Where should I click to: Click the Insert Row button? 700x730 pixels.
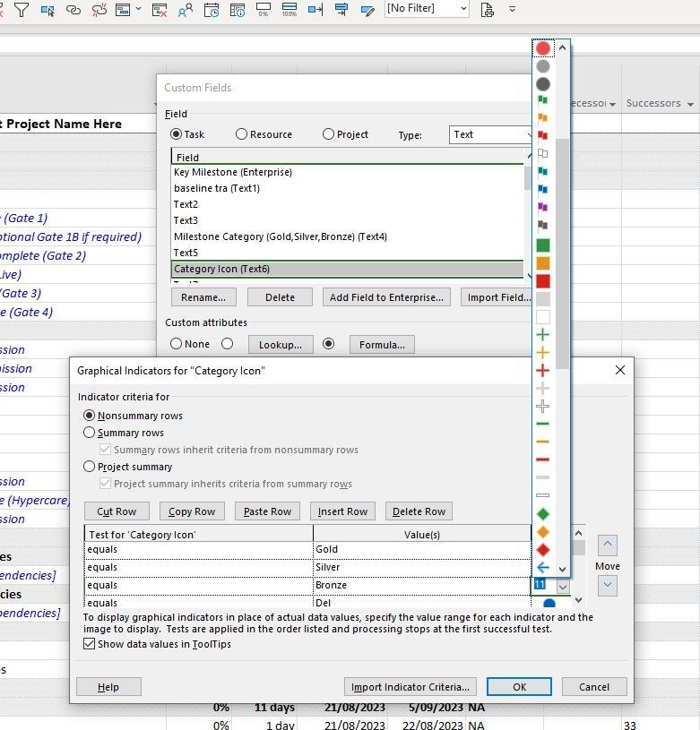(x=342, y=511)
